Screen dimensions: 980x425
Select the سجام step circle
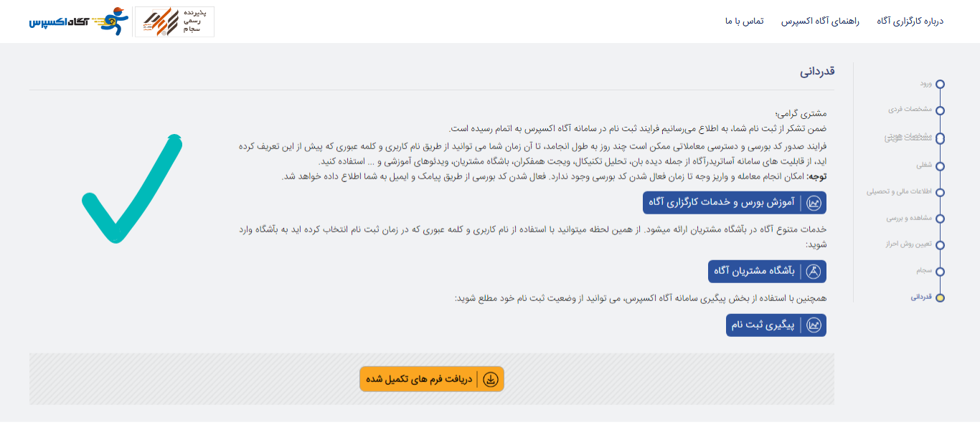pos(940,272)
